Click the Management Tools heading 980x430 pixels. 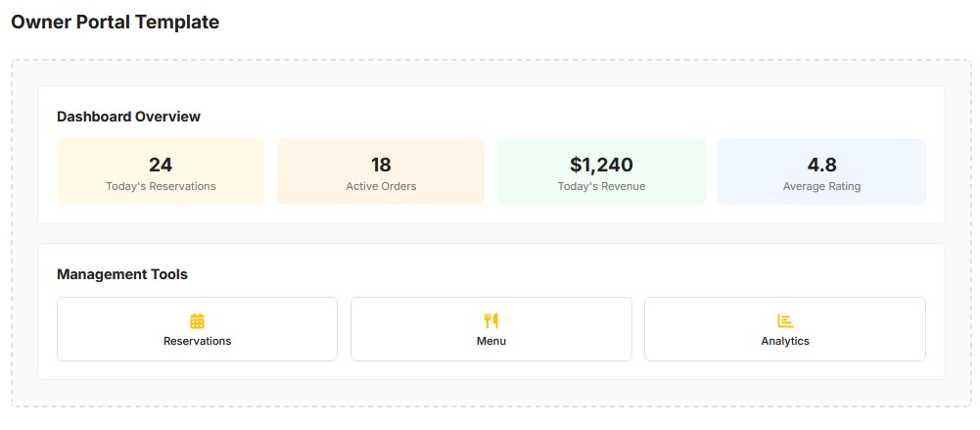[122, 274]
